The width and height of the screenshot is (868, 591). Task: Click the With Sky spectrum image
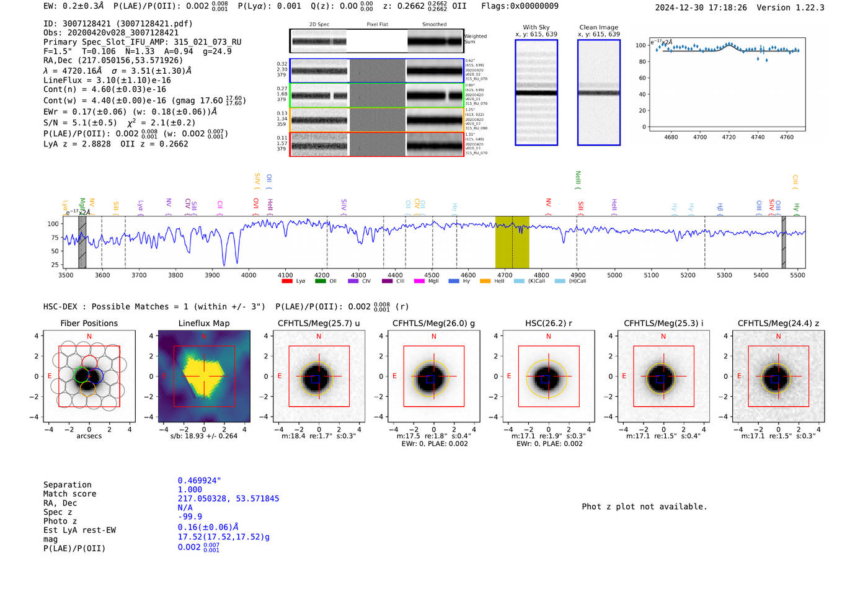(x=536, y=92)
